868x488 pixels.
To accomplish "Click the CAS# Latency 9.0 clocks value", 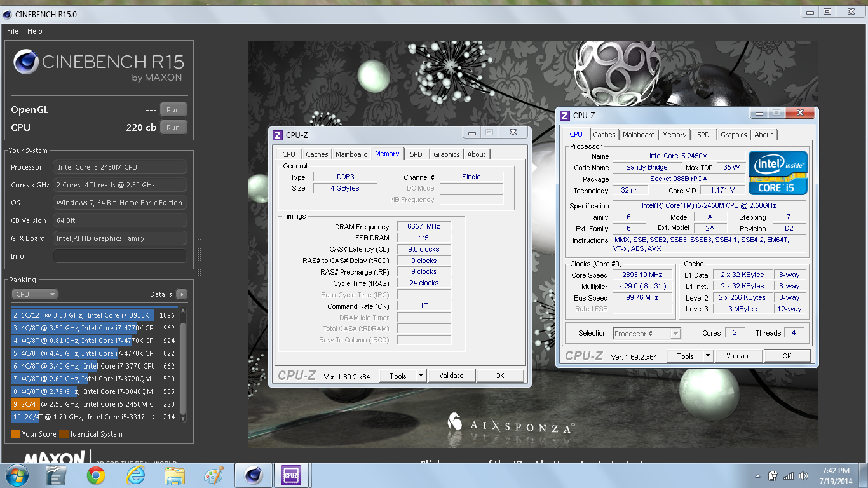I will 424,249.
